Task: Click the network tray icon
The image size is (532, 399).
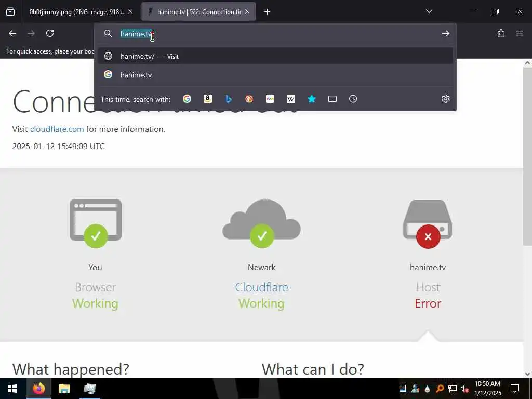Action: point(453,389)
